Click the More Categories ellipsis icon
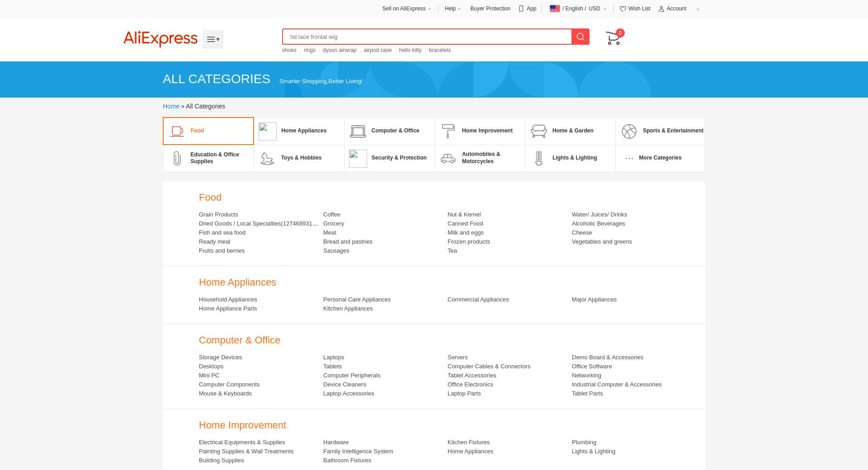 pos(629,158)
